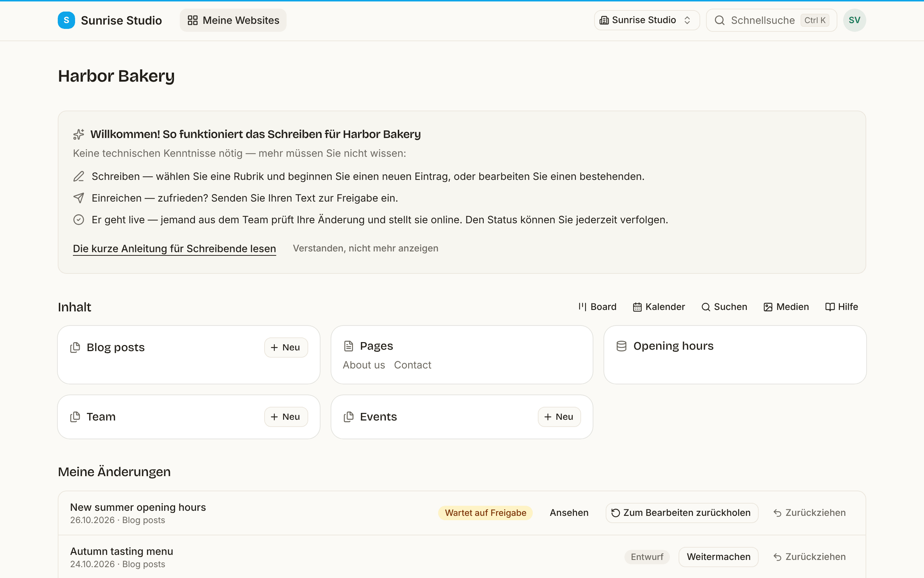Open the Blog posts collection

[x=116, y=348]
